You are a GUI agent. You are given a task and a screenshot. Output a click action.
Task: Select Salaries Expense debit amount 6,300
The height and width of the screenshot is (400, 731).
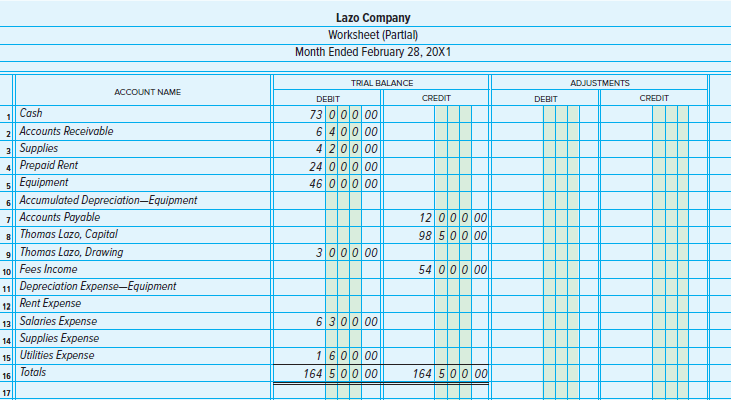point(344,321)
